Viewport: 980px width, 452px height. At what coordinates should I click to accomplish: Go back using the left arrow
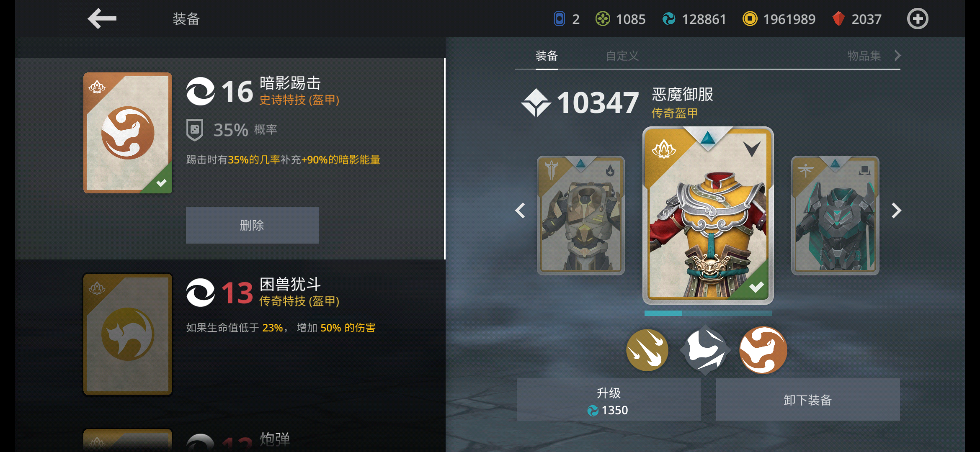pos(102,18)
